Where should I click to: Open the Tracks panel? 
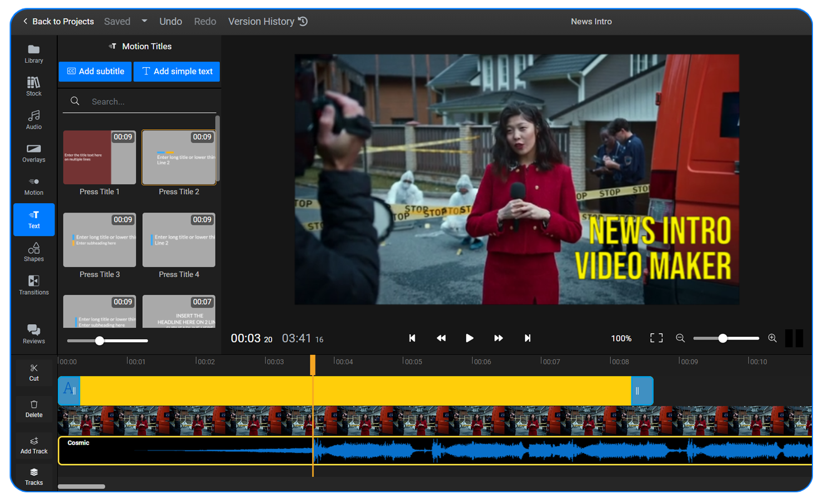33,476
